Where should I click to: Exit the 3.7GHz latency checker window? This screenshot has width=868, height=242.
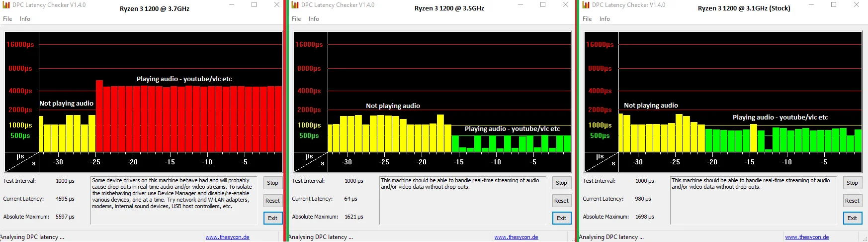[272, 218]
